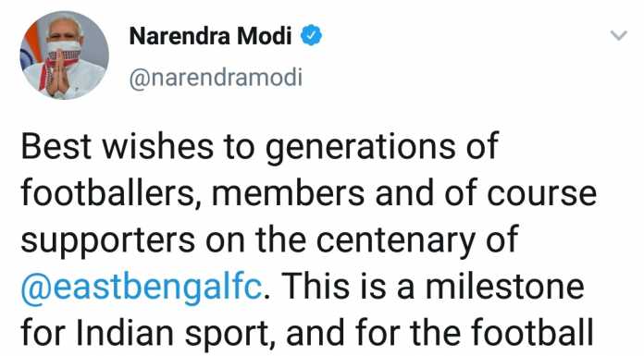
Task: Click the last word 'football'
Action: tap(532, 333)
